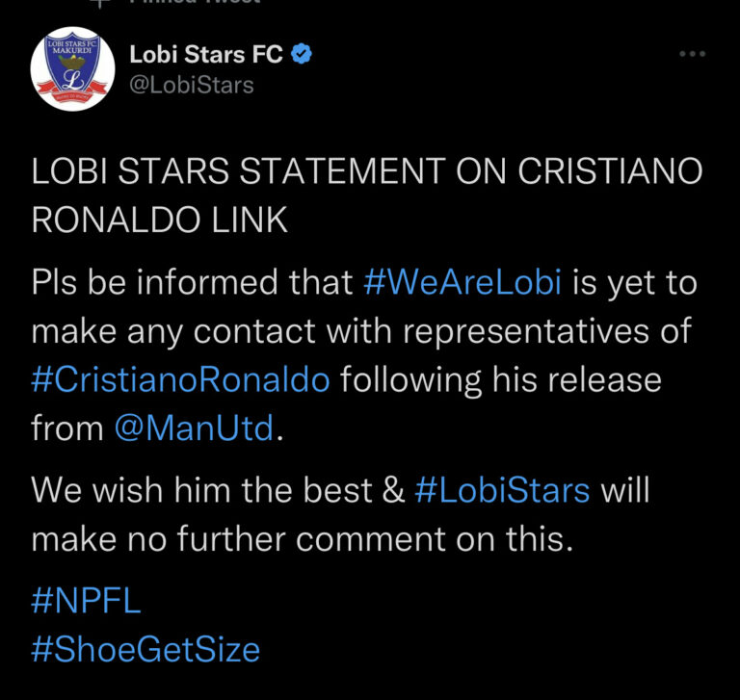The height and width of the screenshot is (700, 740).
Task: Follow the #CristianoRonaldo hashtag link
Action: coord(180,378)
